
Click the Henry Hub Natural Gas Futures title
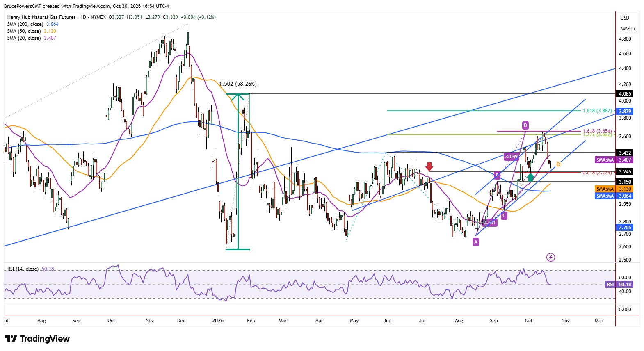(41, 17)
